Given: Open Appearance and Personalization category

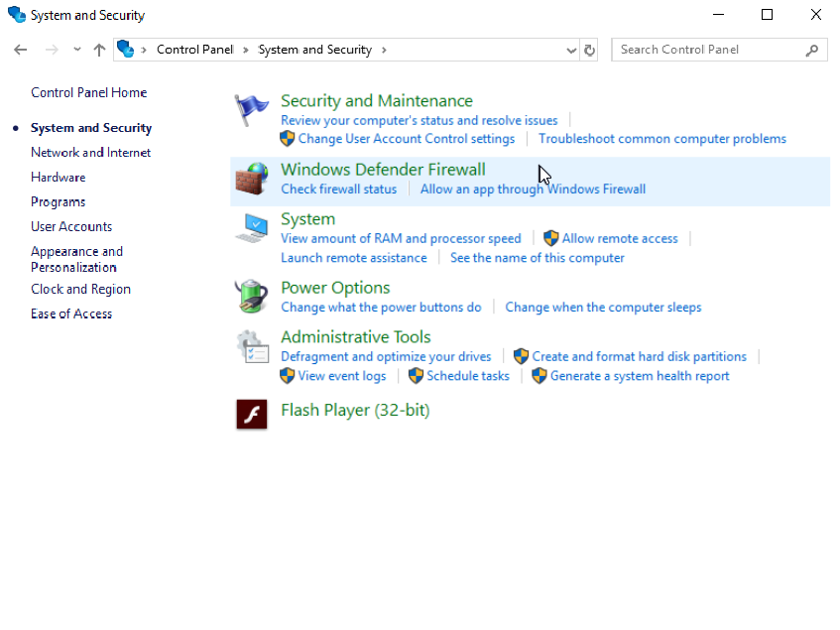Looking at the screenshot, I should click(76, 259).
